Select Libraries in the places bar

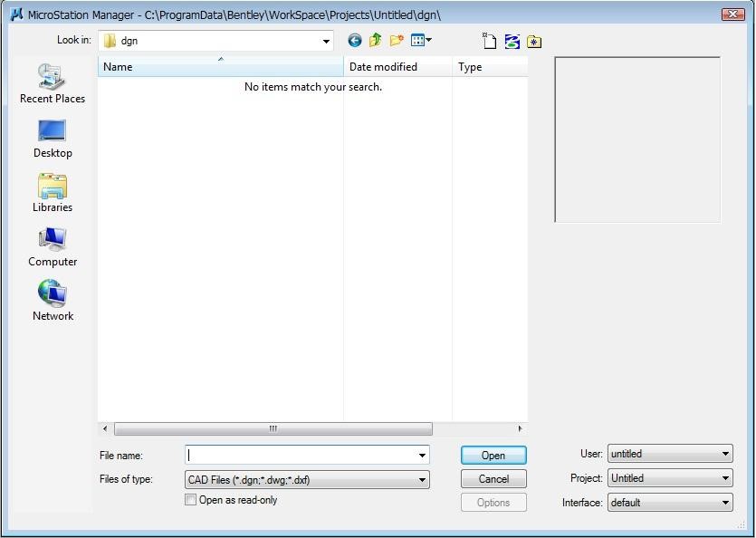[53, 193]
